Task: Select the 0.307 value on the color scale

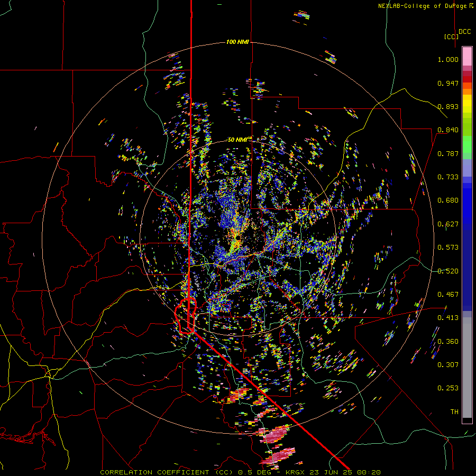Action: point(448,364)
